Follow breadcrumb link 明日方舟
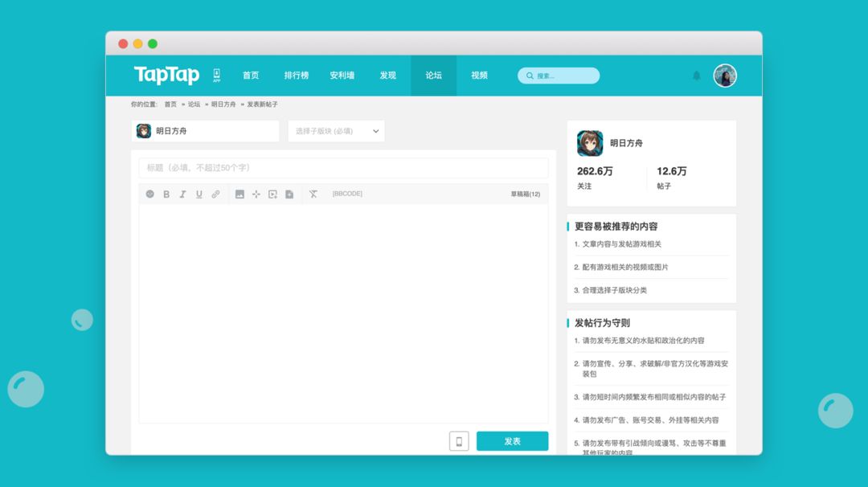868x487 pixels. [223, 104]
